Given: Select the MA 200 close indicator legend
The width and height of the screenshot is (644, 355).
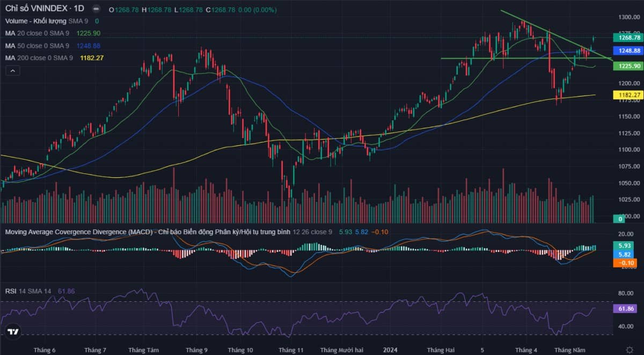Looking at the screenshot, I should tap(39, 58).
